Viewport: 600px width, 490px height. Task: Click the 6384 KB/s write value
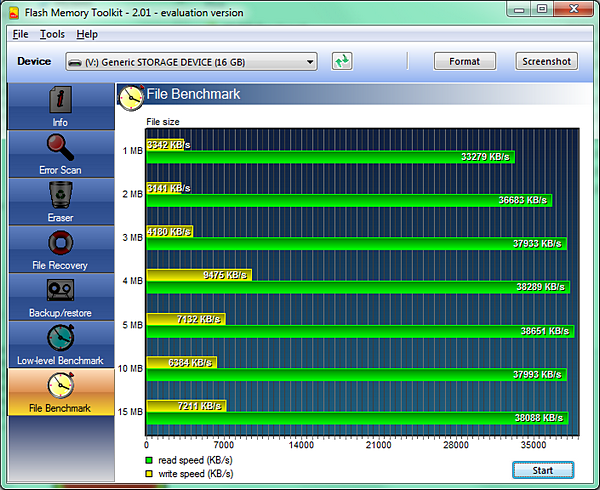coord(190,363)
